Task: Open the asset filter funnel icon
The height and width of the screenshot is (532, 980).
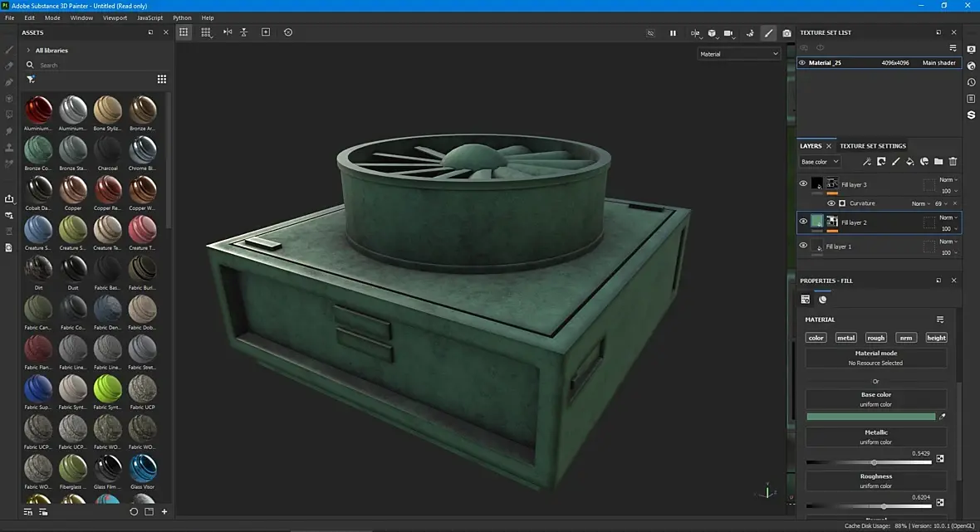Action: 31,80
